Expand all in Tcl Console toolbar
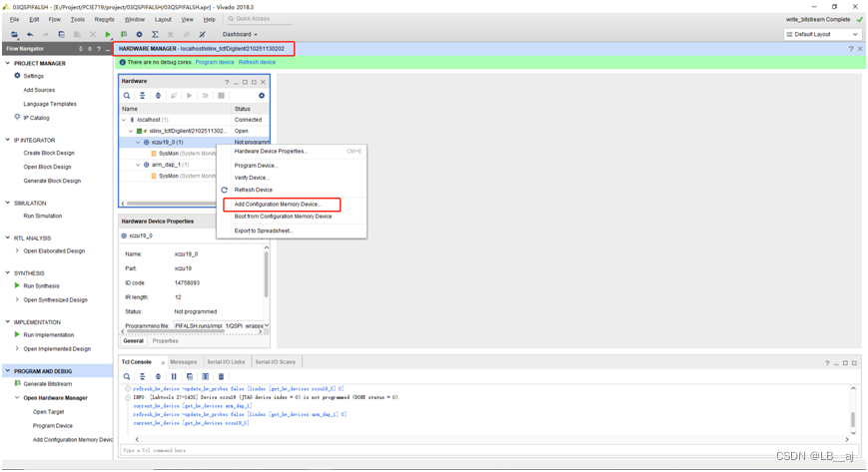This screenshot has width=868, height=472. 158,377
